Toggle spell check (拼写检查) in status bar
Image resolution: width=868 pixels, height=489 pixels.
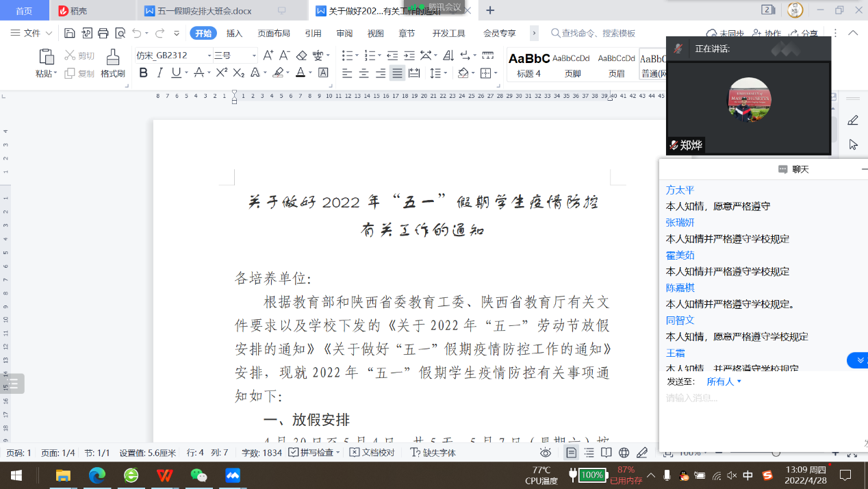314,453
